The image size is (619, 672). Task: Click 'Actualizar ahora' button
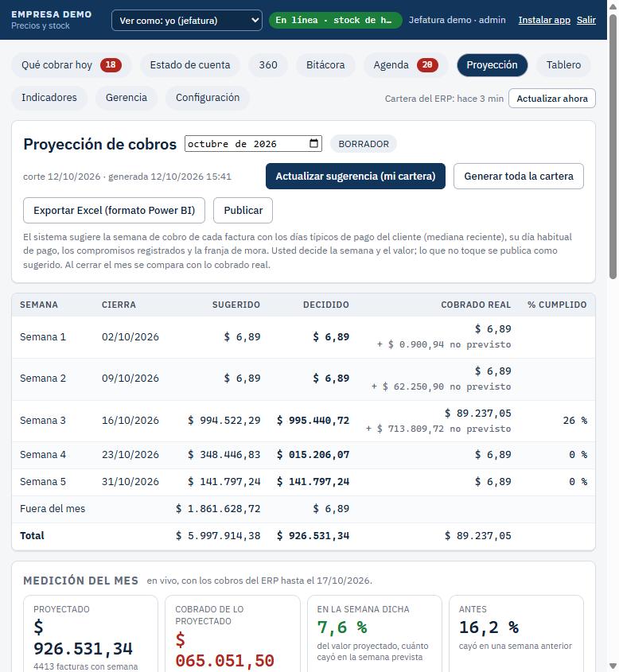(x=551, y=99)
